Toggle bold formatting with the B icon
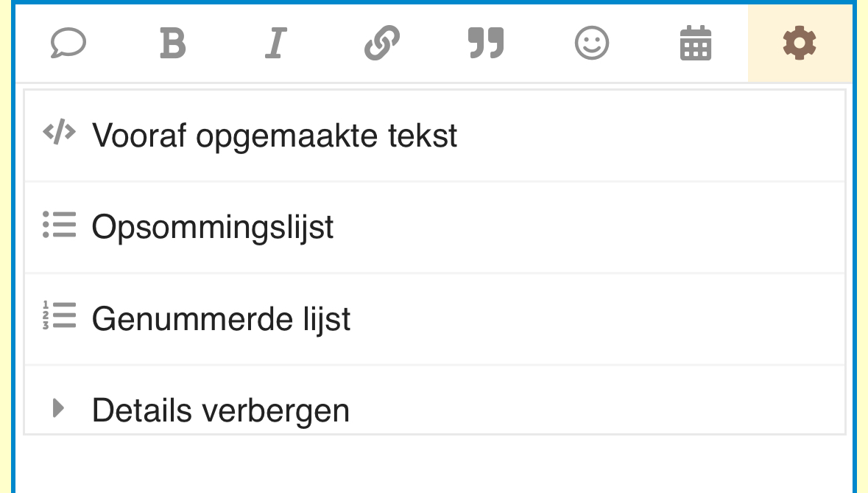 coord(173,43)
